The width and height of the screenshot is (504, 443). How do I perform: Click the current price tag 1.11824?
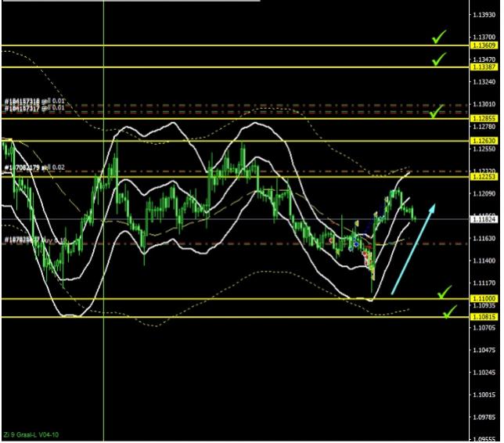coord(484,219)
